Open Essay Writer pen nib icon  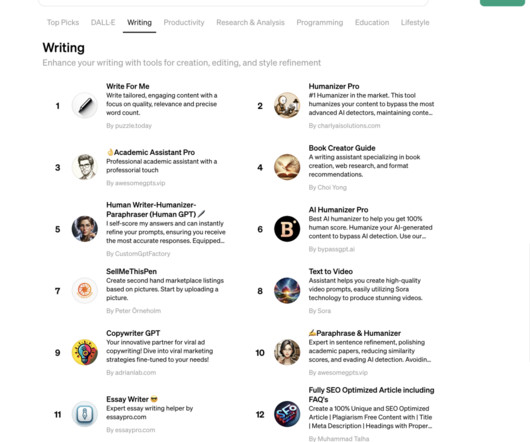click(85, 414)
